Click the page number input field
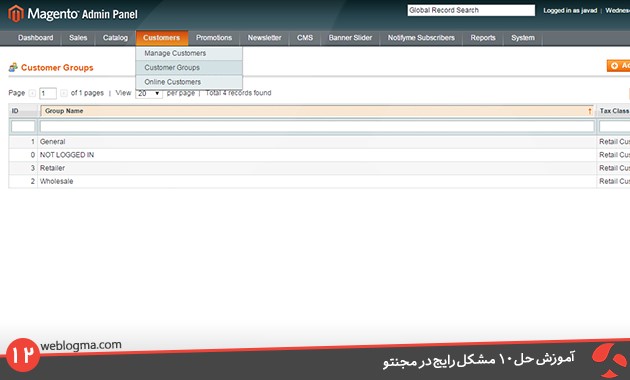Viewport: 630px width, 380px height. click(48, 94)
